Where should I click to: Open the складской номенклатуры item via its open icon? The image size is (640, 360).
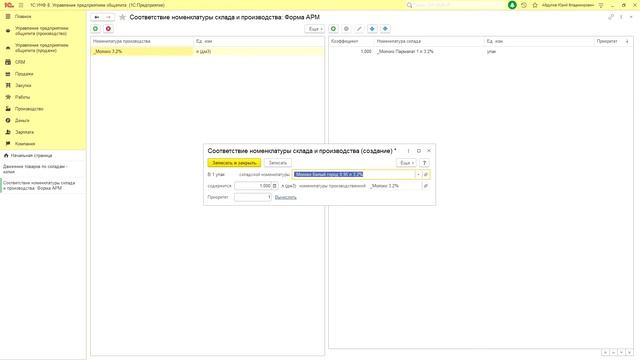tap(426, 174)
